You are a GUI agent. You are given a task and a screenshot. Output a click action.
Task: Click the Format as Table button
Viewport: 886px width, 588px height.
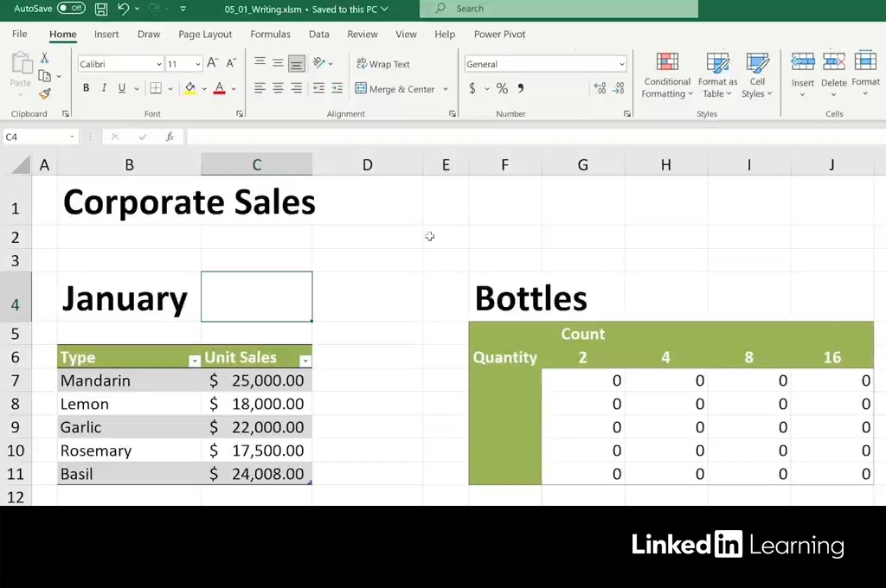pyautogui.click(x=717, y=76)
